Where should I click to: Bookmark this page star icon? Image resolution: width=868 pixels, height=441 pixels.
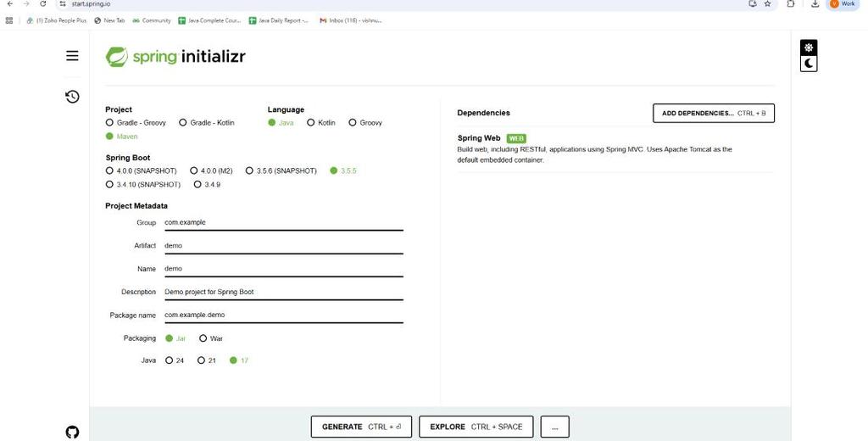767,4
